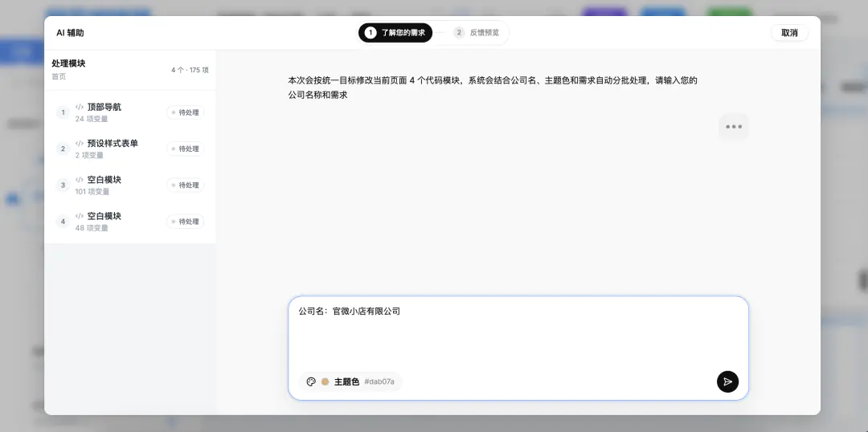Pick the theme color swatch #dab07a
Viewport: 868px width, 432px height.
(x=325, y=381)
